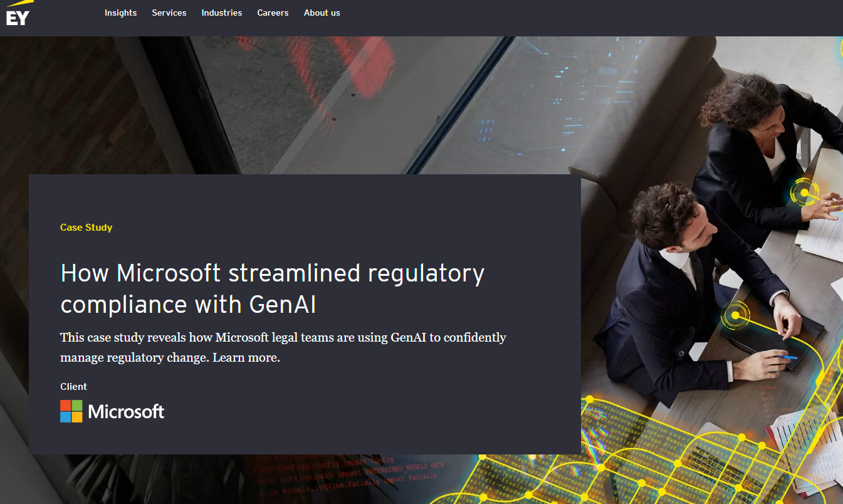Open the About us menu

coord(322,13)
